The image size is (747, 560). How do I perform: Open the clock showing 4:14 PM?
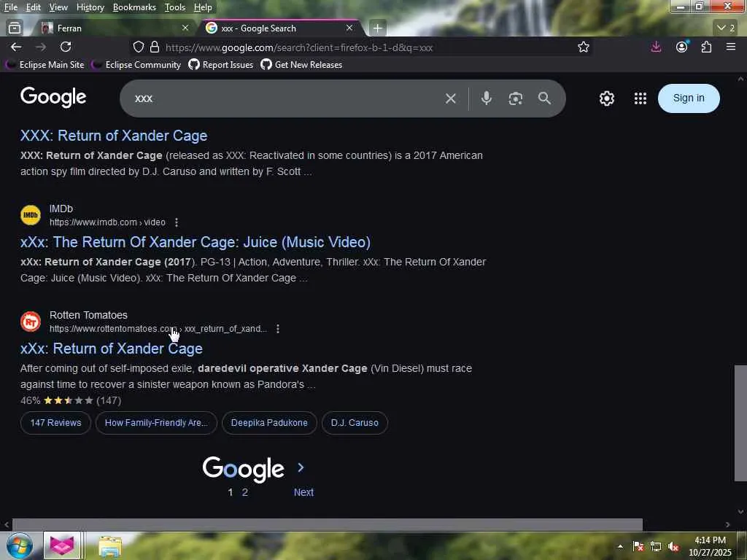pos(710,546)
